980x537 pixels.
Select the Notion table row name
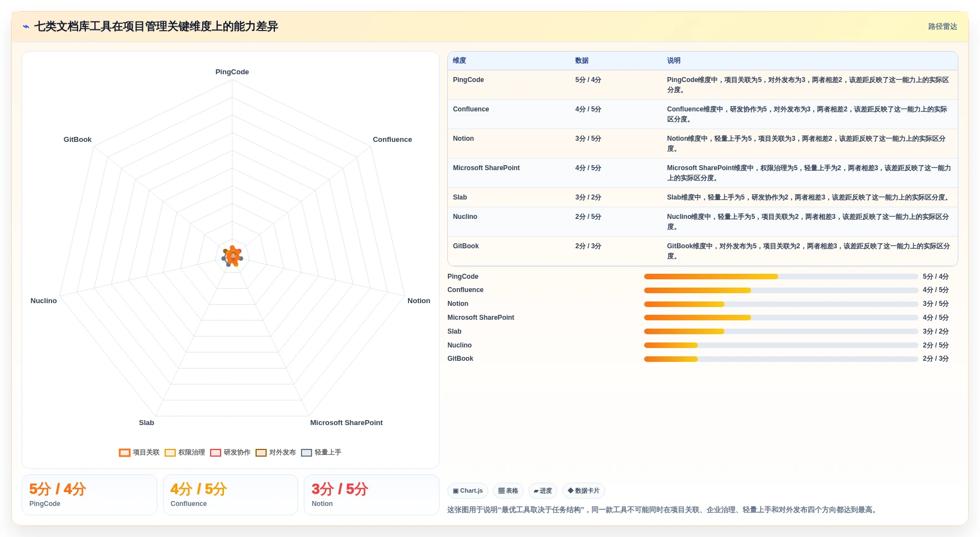click(x=463, y=139)
